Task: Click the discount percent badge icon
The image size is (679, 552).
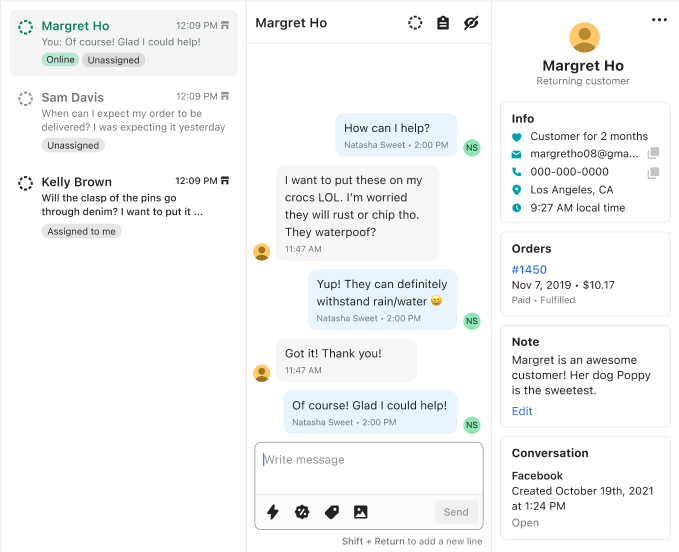Action: (x=302, y=512)
